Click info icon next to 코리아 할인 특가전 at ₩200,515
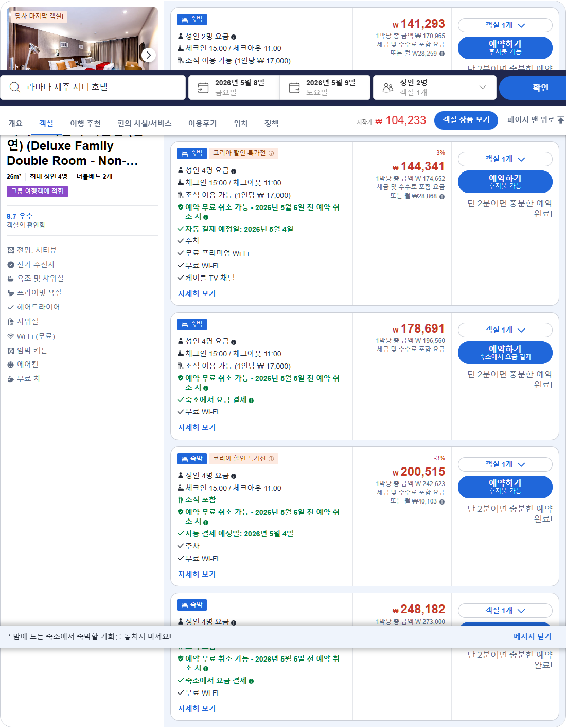 tap(271, 459)
